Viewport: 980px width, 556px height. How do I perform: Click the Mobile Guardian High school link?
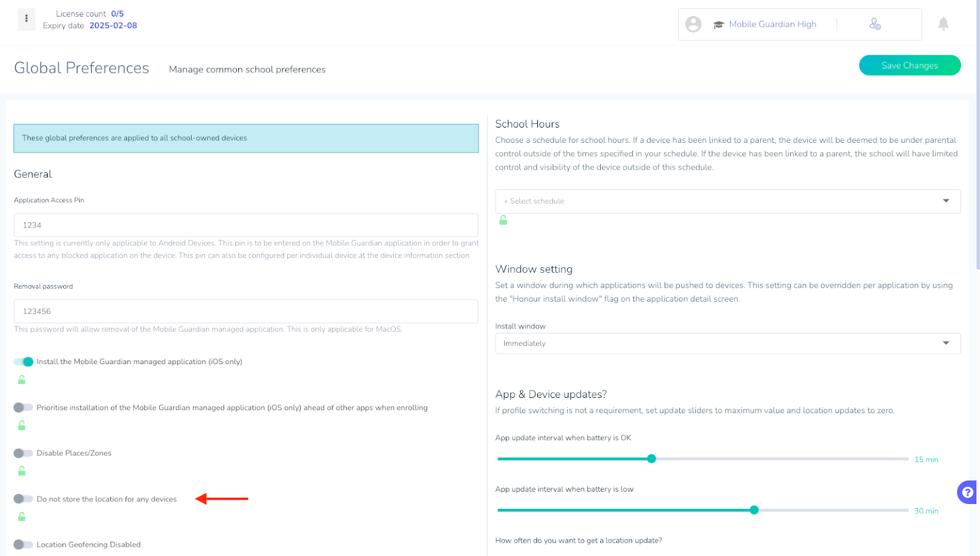pyautogui.click(x=772, y=25)
